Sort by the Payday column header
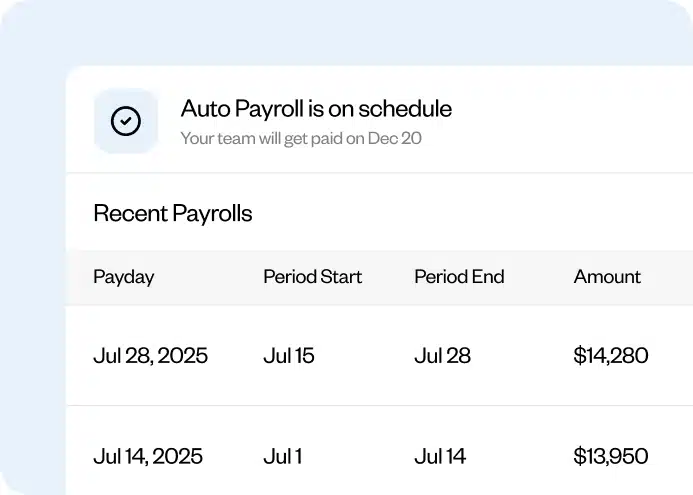 (x=124, y=277)
